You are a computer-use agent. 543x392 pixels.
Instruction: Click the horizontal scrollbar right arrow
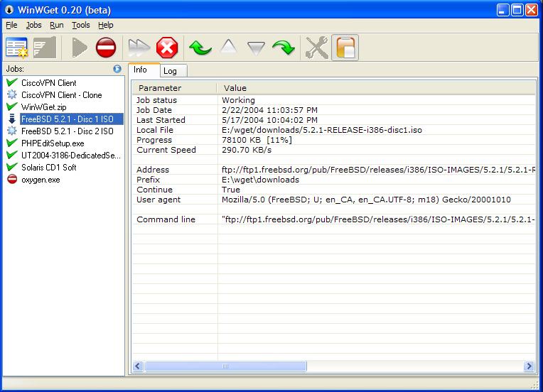529,366
